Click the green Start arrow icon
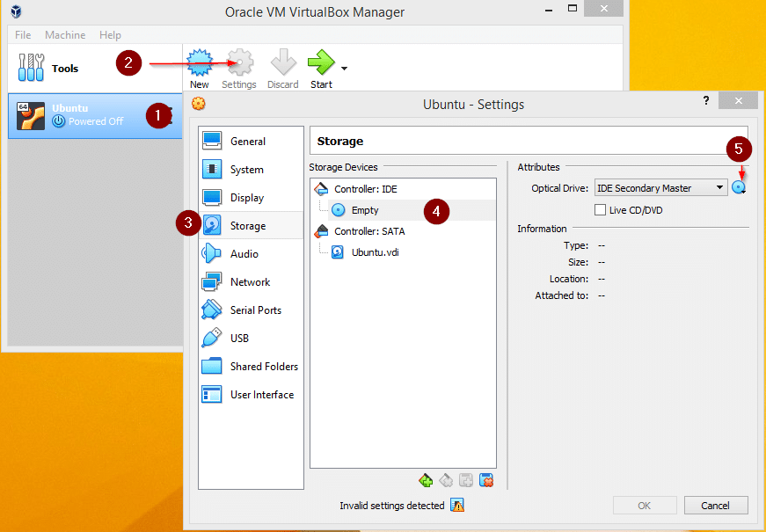This screenshot has height=532, width=766. [x=321, y=63]
